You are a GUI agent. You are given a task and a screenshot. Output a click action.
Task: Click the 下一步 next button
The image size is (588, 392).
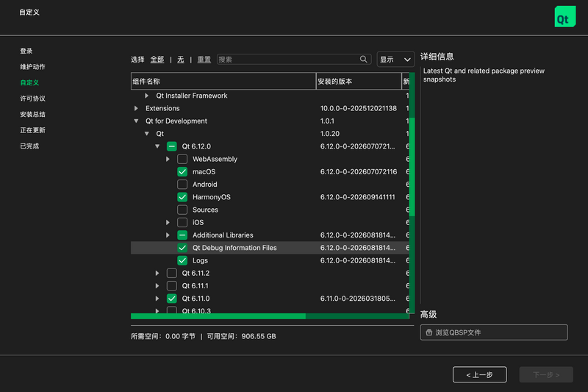click(x=546, y=375)
